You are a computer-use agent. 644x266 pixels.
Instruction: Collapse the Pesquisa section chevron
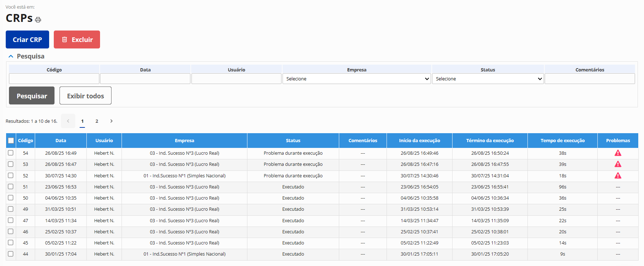pos(11,56)
